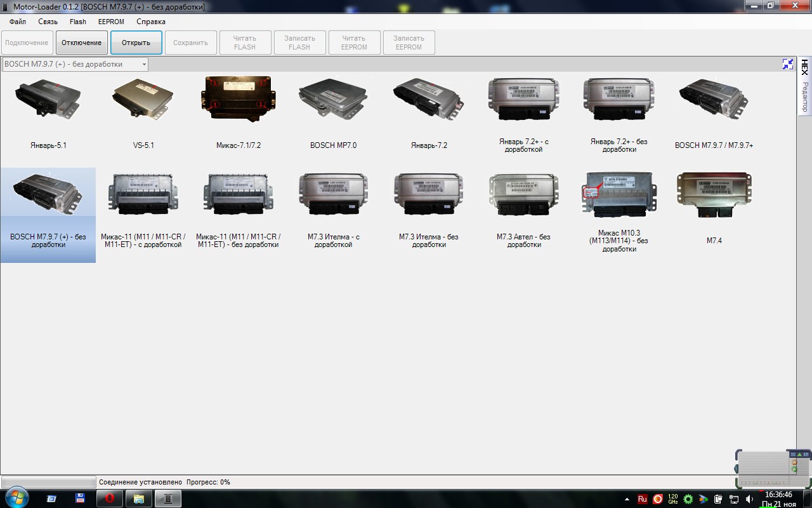Click the Открыть button
This screenshot has height=508, width=812.
click(x=136, y=43)
